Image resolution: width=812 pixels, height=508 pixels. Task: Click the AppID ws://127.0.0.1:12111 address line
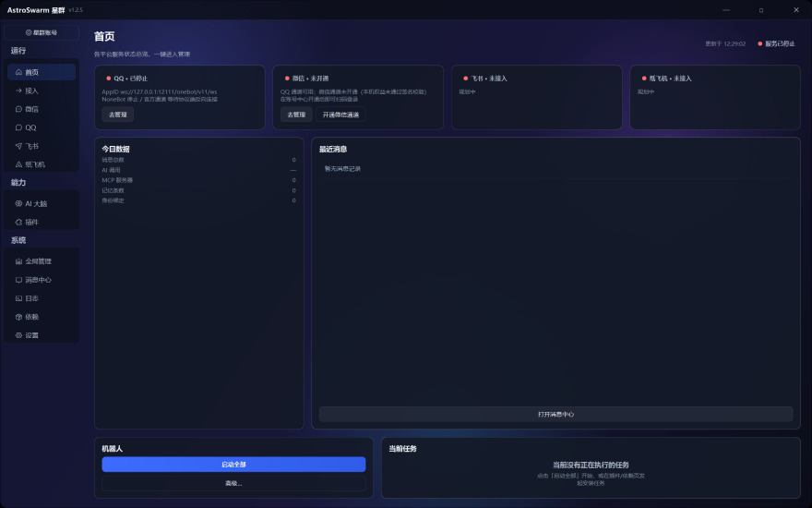tap(159, 91)
